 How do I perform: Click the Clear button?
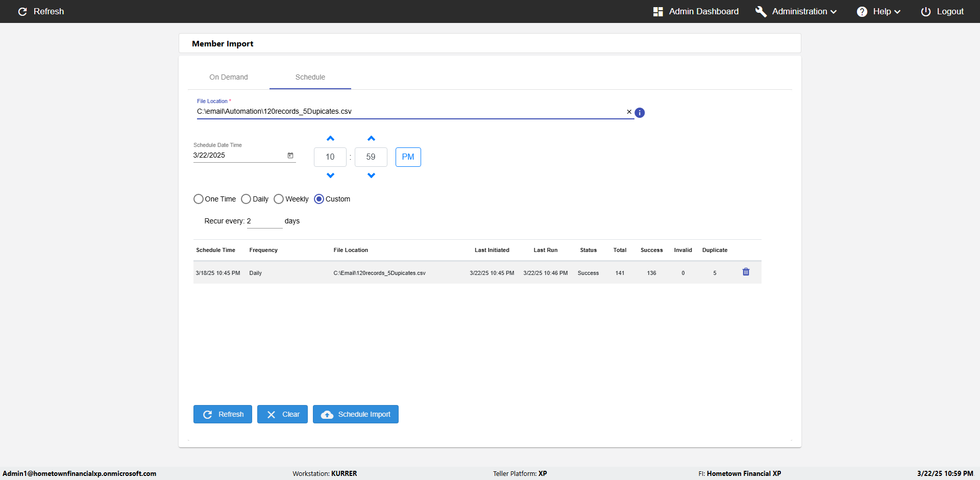click(282, 414)
